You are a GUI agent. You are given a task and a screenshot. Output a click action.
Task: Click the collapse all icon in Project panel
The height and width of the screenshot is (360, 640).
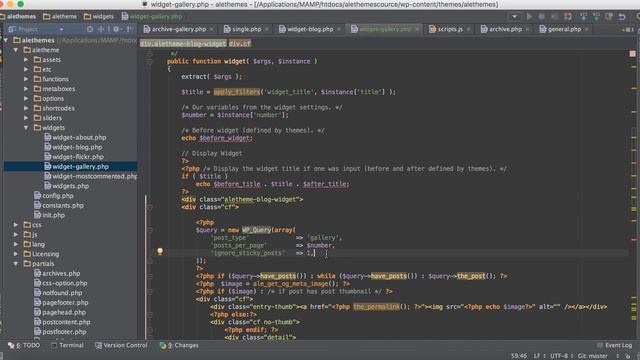tap(101, 29)
